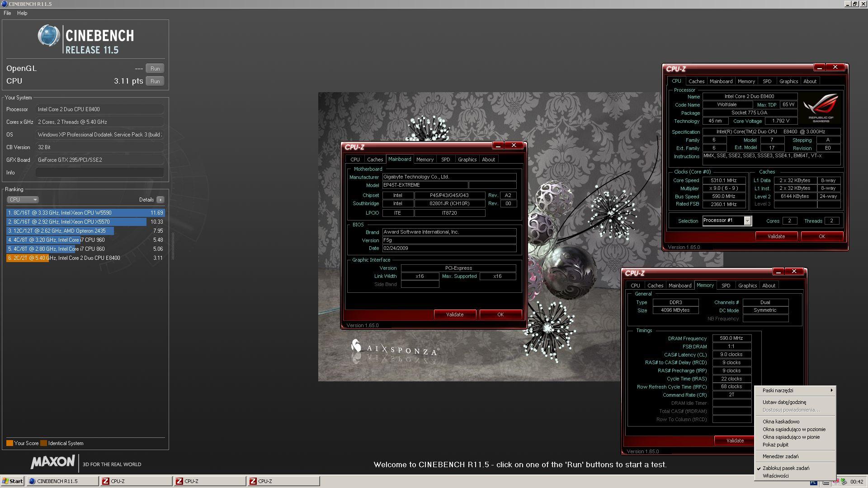Viewport: 868px width, 488px height.
Task: Open Menedżer zadań from context menu
Action: click(x=795, y=456)
